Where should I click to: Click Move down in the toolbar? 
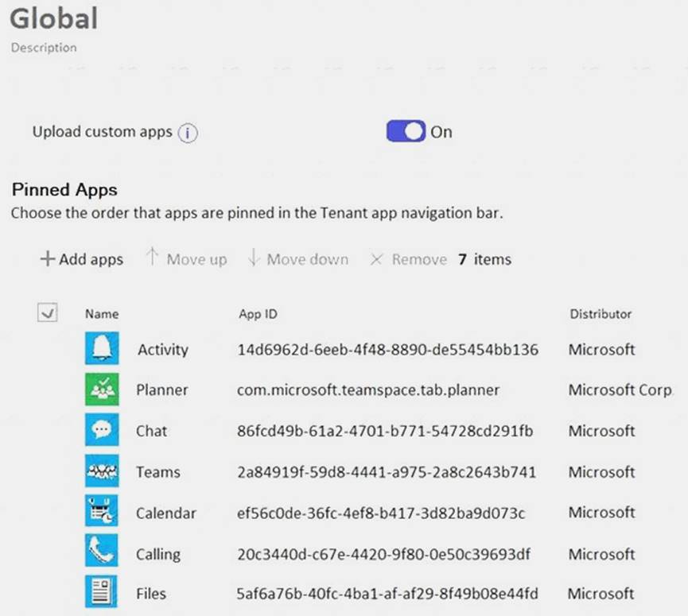point(298,259)
